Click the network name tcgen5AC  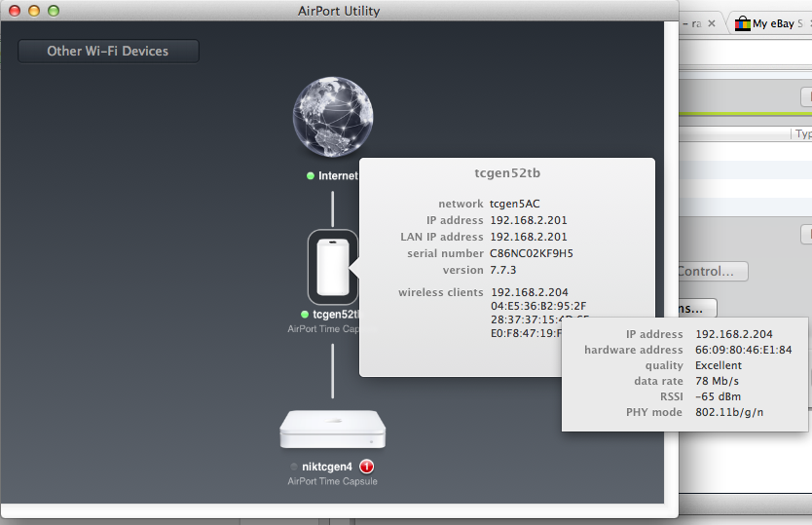click(515, 204)
